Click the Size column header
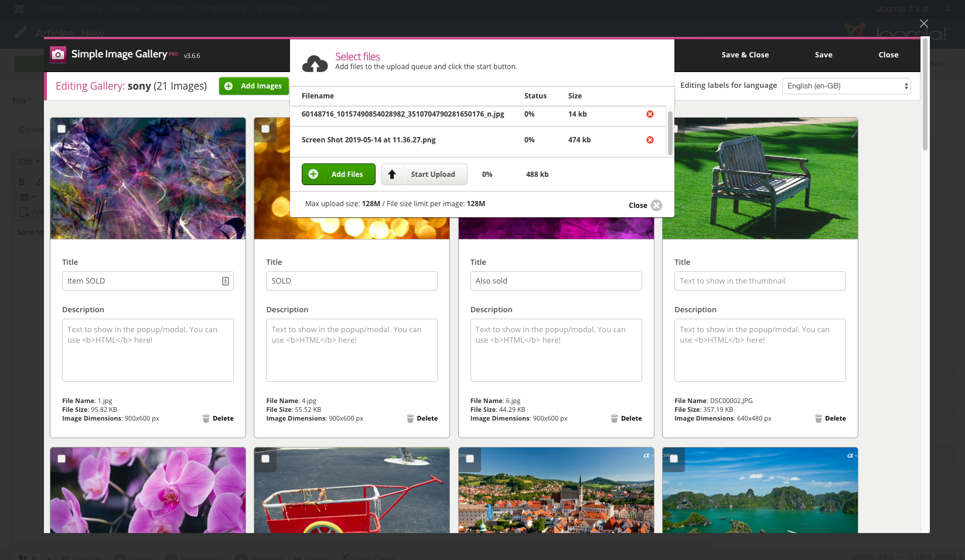This screenshot has height=560, width=965. tap(575, 96)
